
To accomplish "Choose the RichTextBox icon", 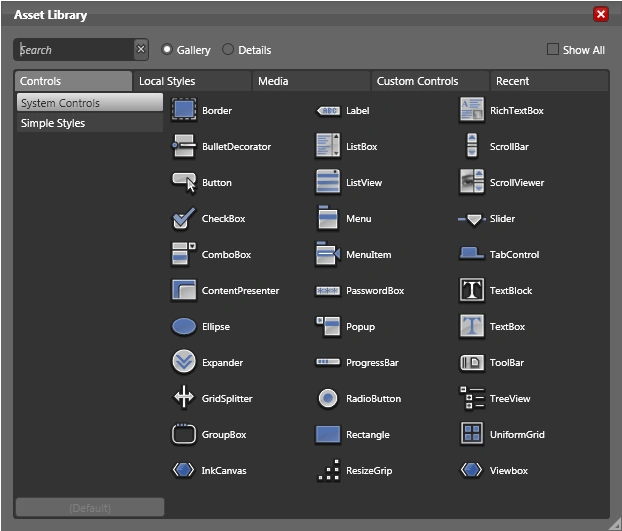I will coord(472,109).
